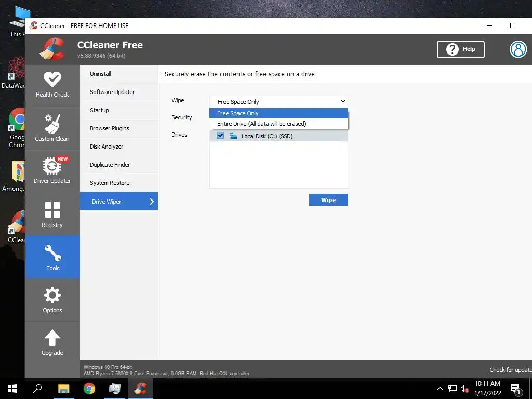Open the Startup tool

(x=119, y=110)
